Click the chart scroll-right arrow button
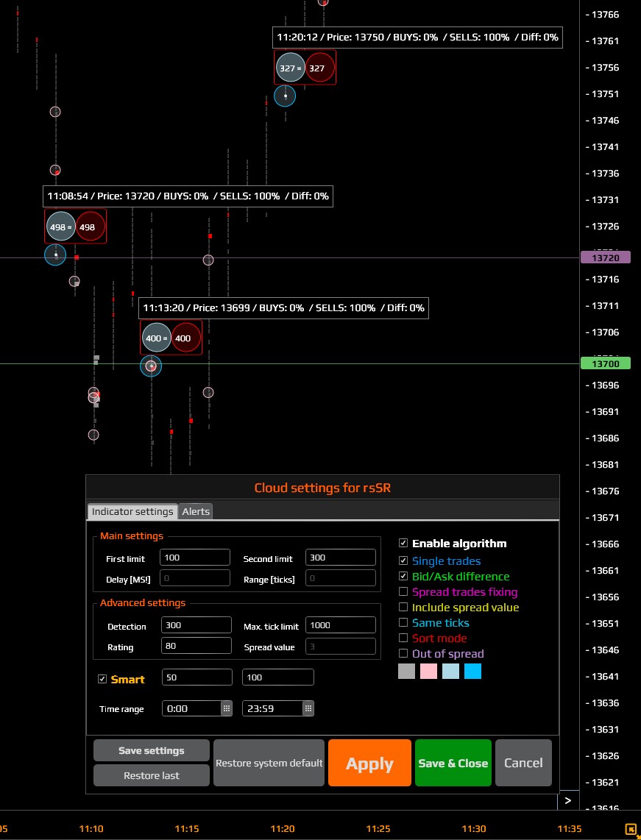This screenshot has width=641, height=840. pos(568,800)
